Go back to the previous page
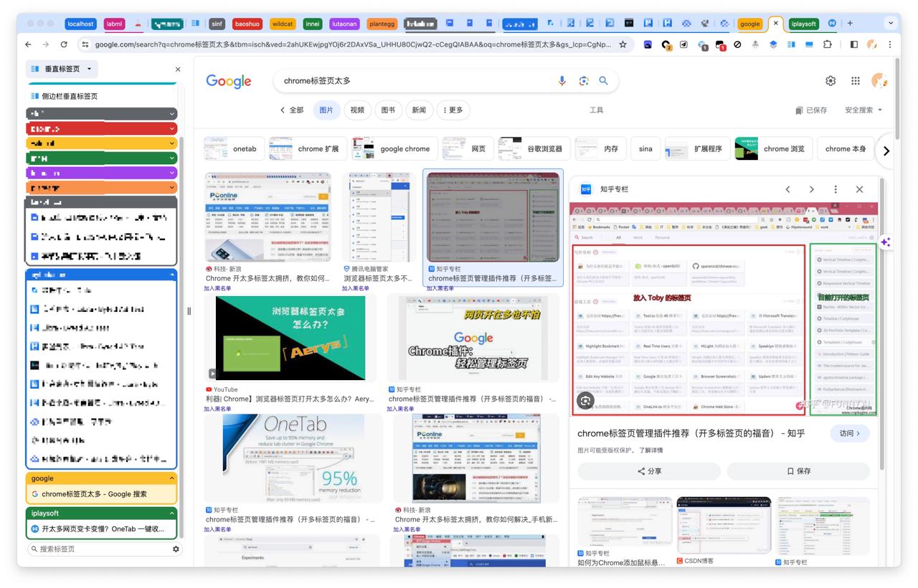The image size is (918, 588). [29, 44]
